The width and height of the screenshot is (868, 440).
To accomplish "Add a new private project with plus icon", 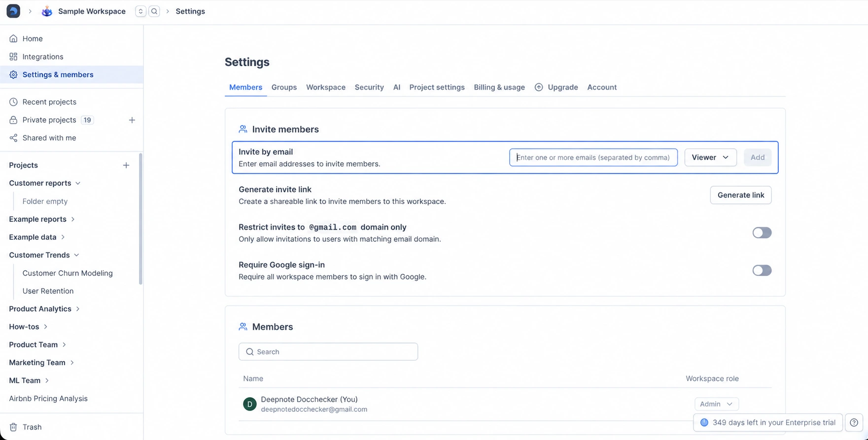I will (132, 120).
